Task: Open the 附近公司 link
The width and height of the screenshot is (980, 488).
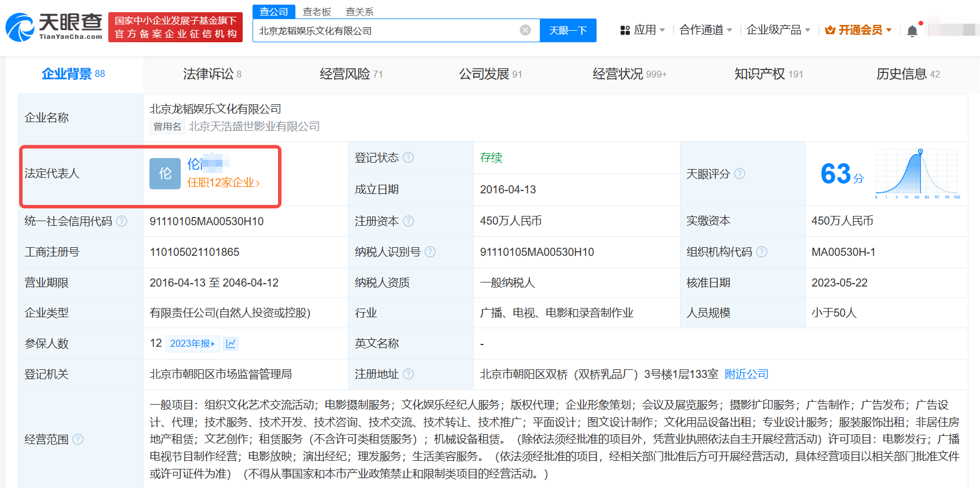Action: 747,374
